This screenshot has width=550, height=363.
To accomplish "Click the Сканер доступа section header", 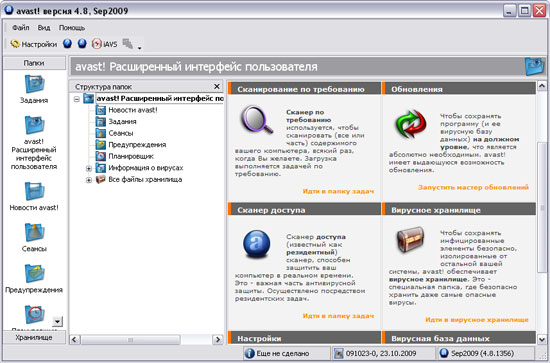I will coord(304,209).
